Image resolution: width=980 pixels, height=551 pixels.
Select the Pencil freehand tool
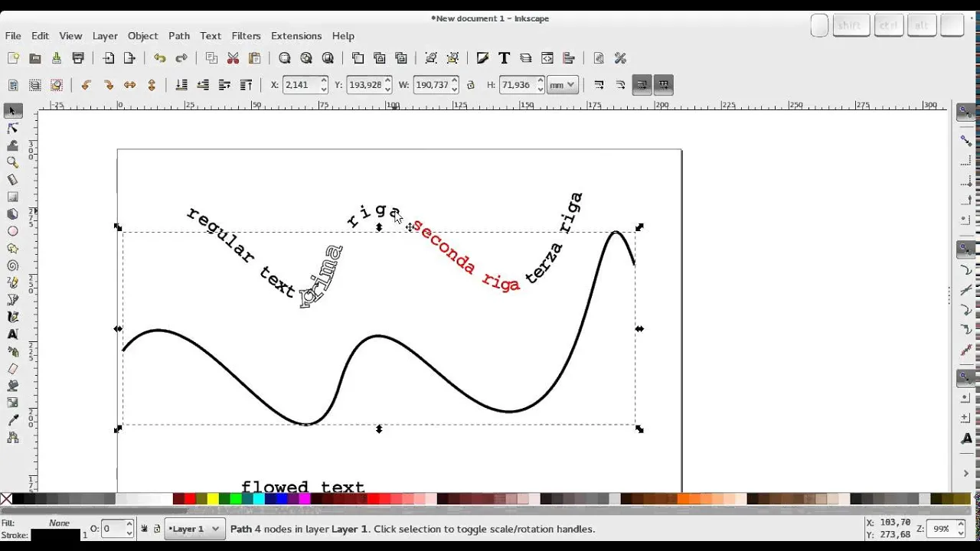click(12, 283)
